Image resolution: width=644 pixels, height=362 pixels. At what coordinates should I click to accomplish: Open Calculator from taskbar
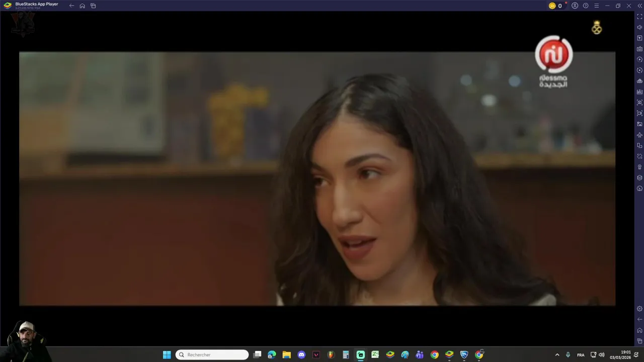346,355
